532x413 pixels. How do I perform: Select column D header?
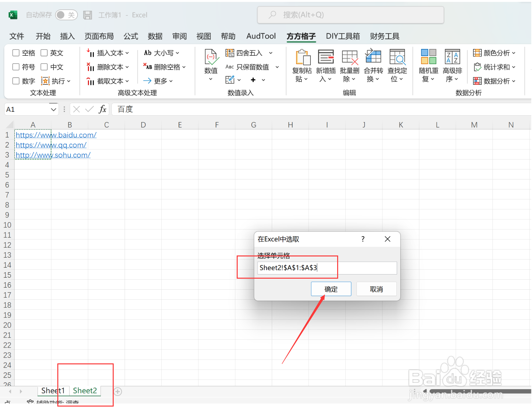143,125
